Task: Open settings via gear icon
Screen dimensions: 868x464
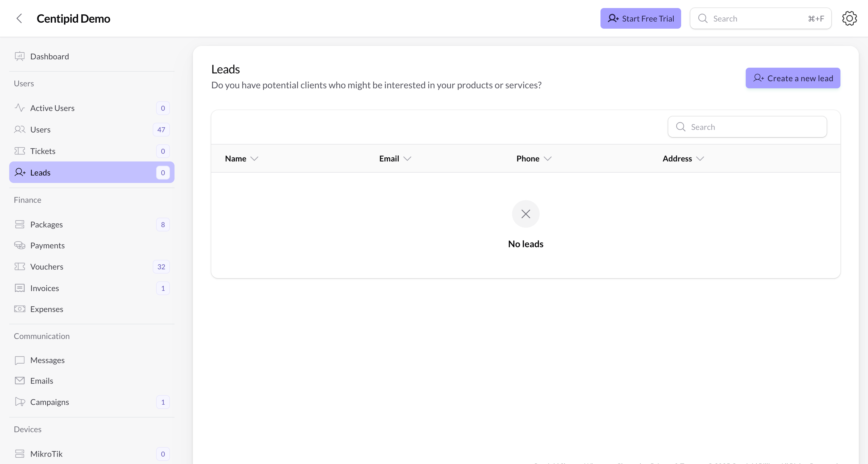Action: [x=849, y=19]
